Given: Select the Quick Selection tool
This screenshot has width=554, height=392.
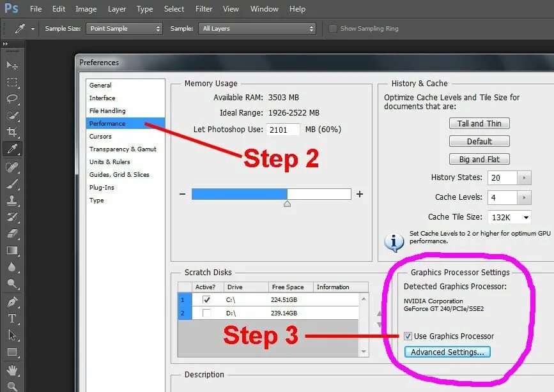Looking at the screenshot, I should [12, 116].
